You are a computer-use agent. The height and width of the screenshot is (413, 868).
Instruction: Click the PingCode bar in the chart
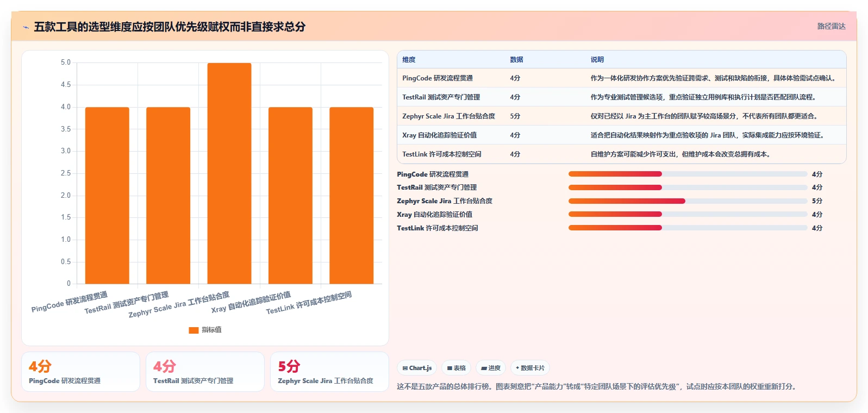[x=107, y=196]
